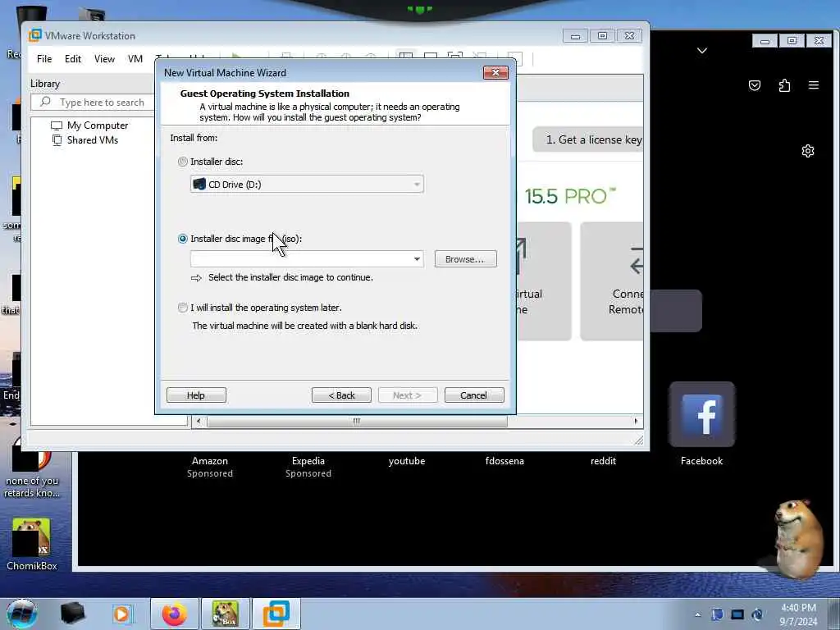
Task: Click the Library search field
Action: click(x=94, y=102)
